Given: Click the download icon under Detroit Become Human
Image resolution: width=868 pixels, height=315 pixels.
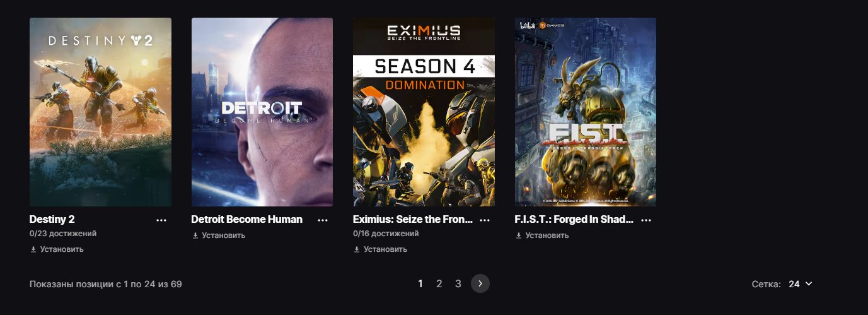Looking at the screenshot, I should 195,235.
